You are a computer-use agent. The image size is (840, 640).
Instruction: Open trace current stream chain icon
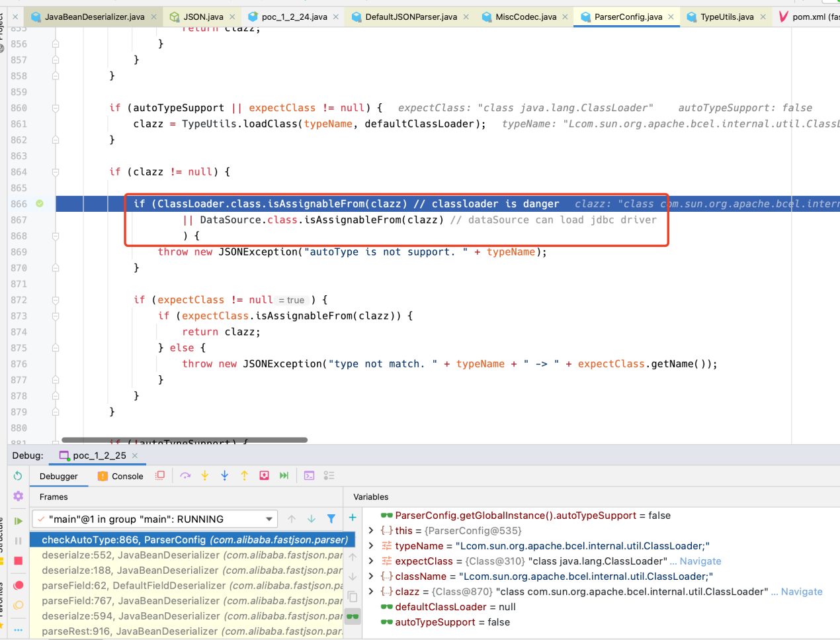click(329, 476)
